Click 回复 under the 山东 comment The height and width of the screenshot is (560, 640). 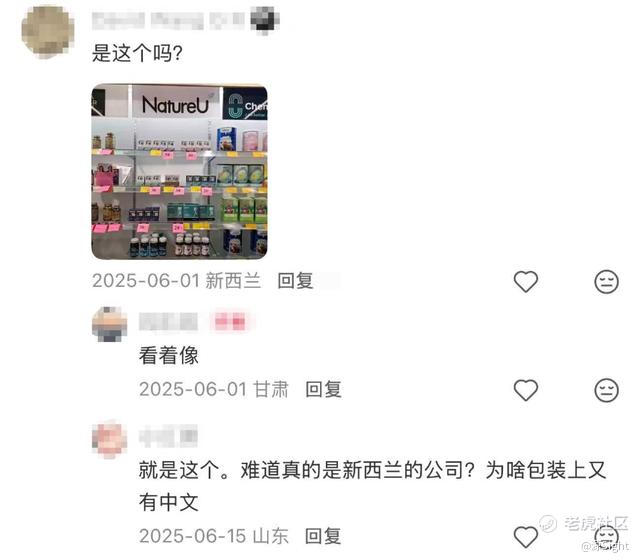pos(323,536)
